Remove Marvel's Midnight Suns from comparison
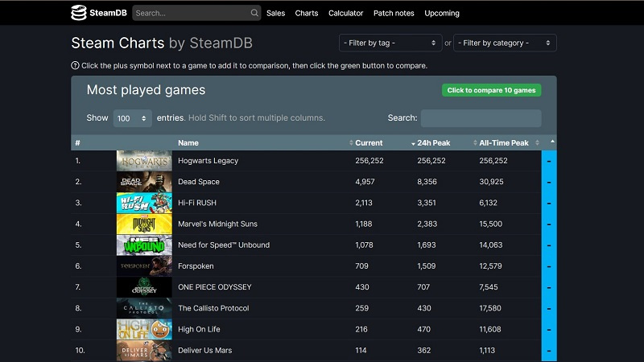Screen dimensions: 644x362 [x=549, y=224]
